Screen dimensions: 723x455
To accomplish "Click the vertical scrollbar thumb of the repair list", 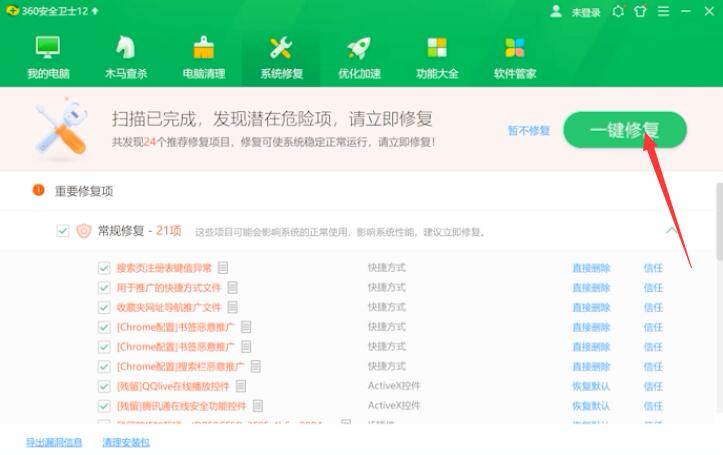I will click(x=719, y=221).
